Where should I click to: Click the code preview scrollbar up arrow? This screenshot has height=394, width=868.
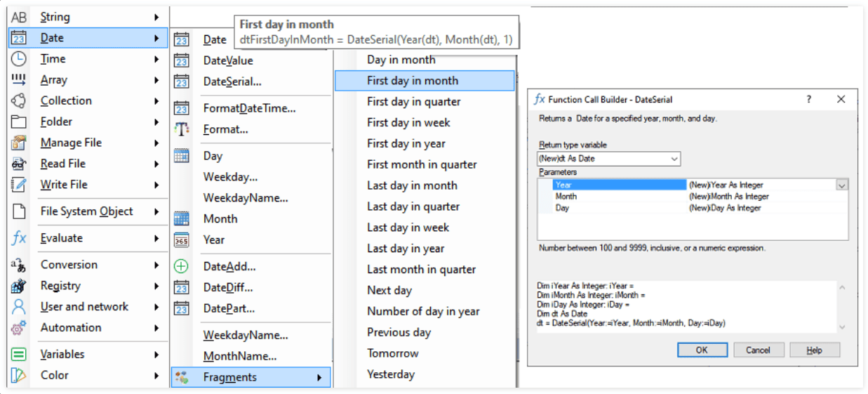[842, 288]
